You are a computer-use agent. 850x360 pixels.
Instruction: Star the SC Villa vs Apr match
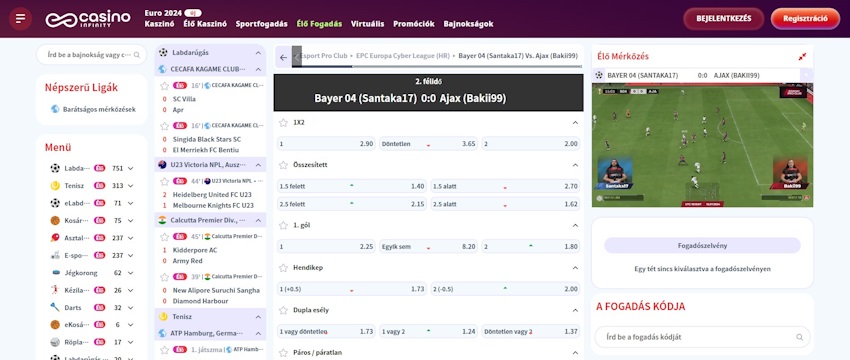[164, 86]
